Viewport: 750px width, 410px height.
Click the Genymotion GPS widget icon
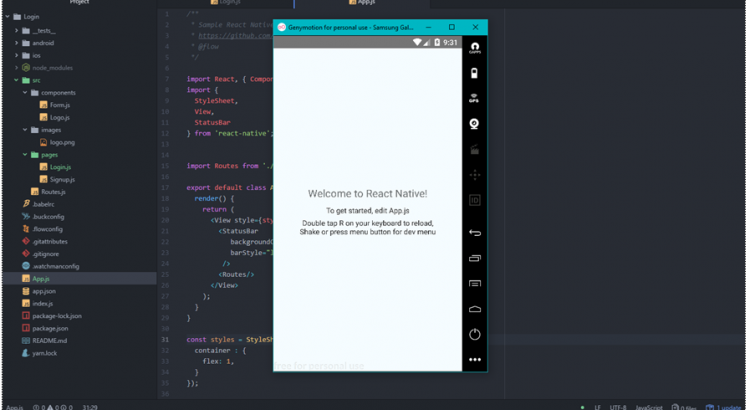475,99
